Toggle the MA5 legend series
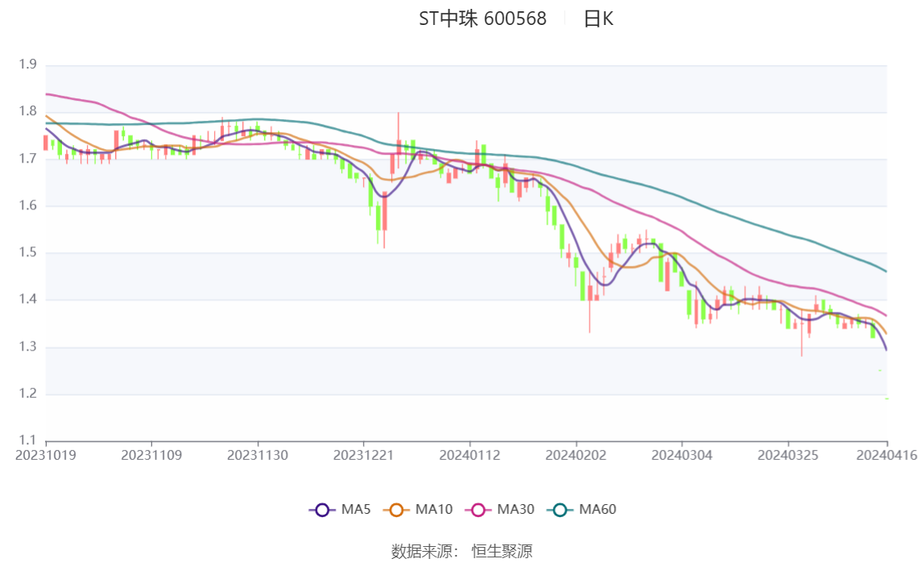This screenshot has width=924, height=563. [x=340, y=509]
